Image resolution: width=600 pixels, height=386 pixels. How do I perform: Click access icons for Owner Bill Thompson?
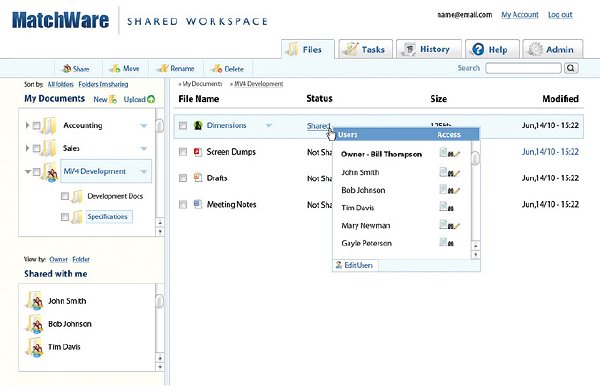pos(449,153)
